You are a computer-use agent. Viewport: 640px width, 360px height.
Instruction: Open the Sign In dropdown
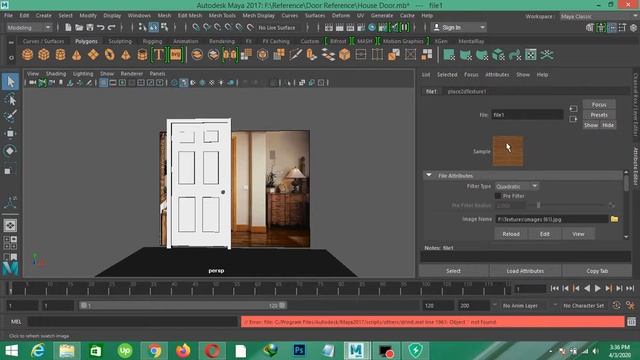coord(459,28)
